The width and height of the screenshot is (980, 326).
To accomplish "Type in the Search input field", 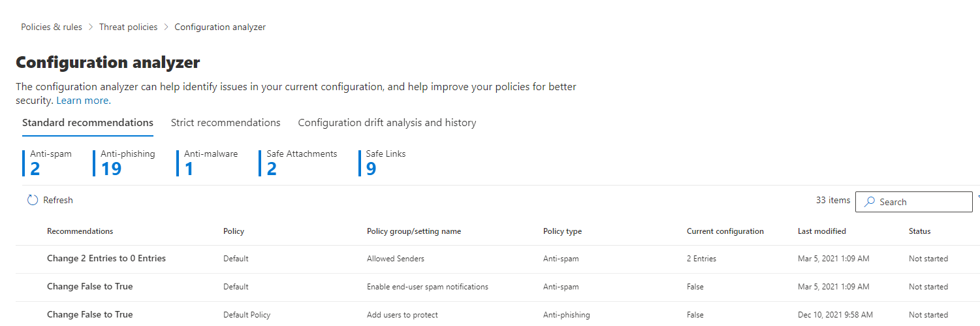I will (x=922, y=203).
